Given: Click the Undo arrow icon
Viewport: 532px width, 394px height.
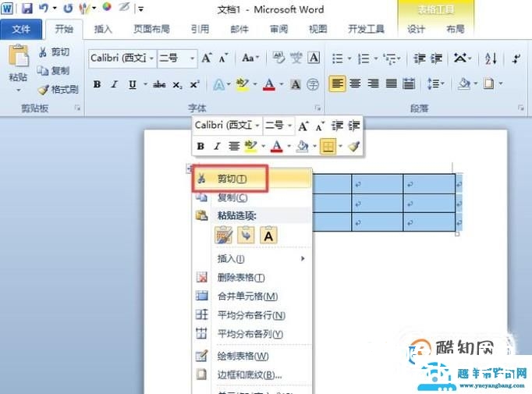Looking at the screenshot, I should 44,8.
